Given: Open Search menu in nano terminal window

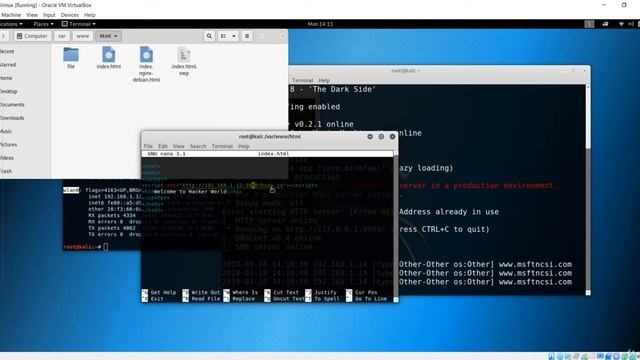Looking at the screenshot, I should tap(198, 146).
